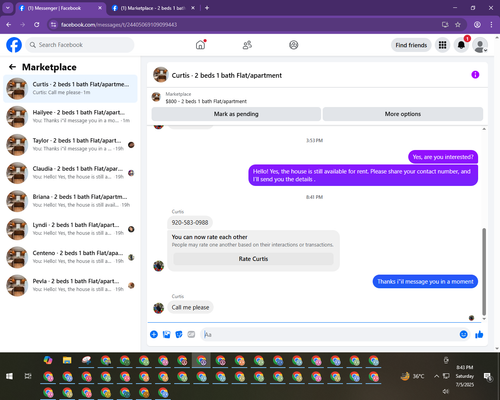The height and width of the screenshot is (400, 500).
Task: Click the chat scroll up arrow
Action: [484, 129]
